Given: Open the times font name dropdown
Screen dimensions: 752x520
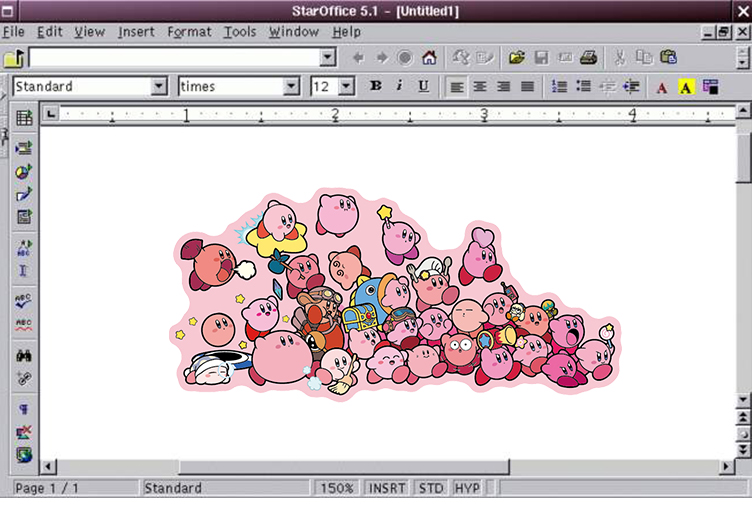Looking at the screenshot, I should [x=291, y=87].
